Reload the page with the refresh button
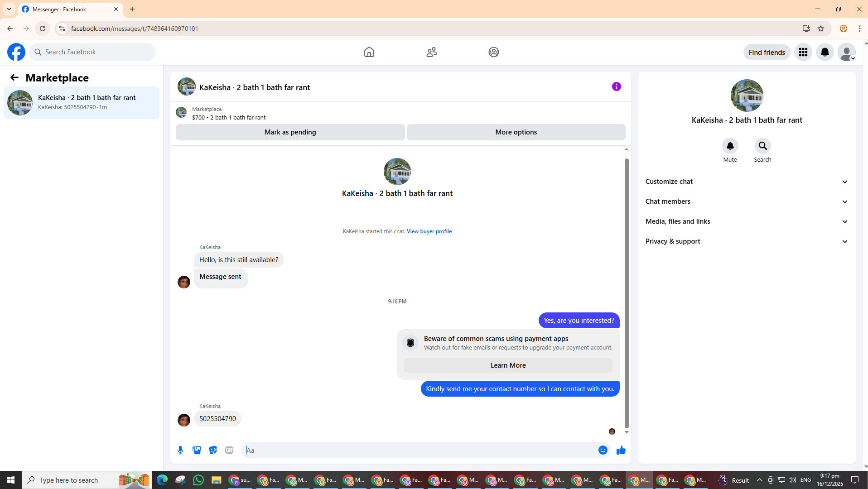 pos(43,29)
